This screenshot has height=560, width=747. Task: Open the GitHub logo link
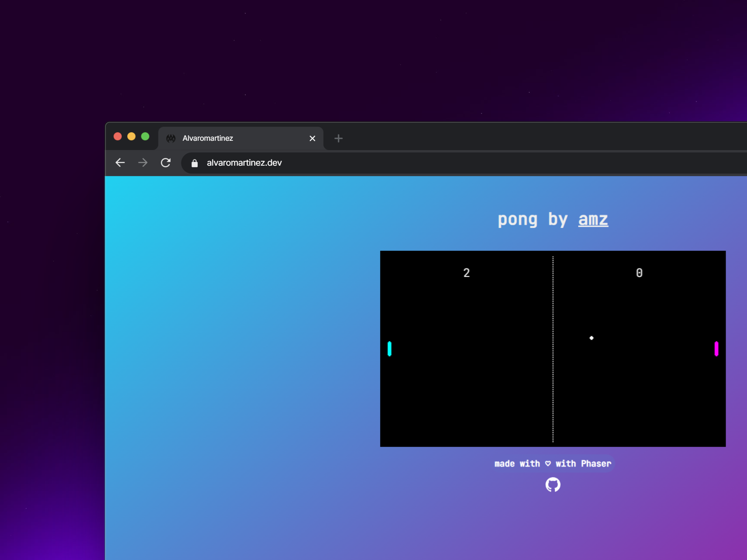pyautogui.click(x=552, y=485)
